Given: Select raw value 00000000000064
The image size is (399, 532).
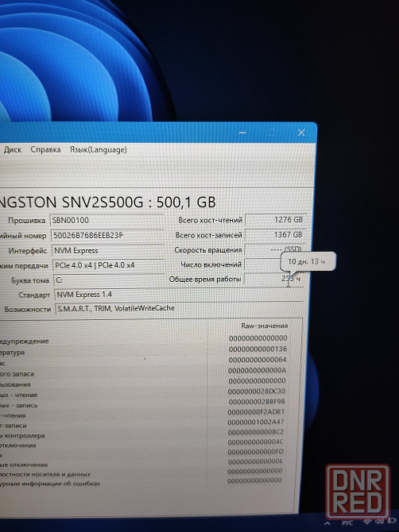Looking at the screenshot, I should (x=258, y=360).
